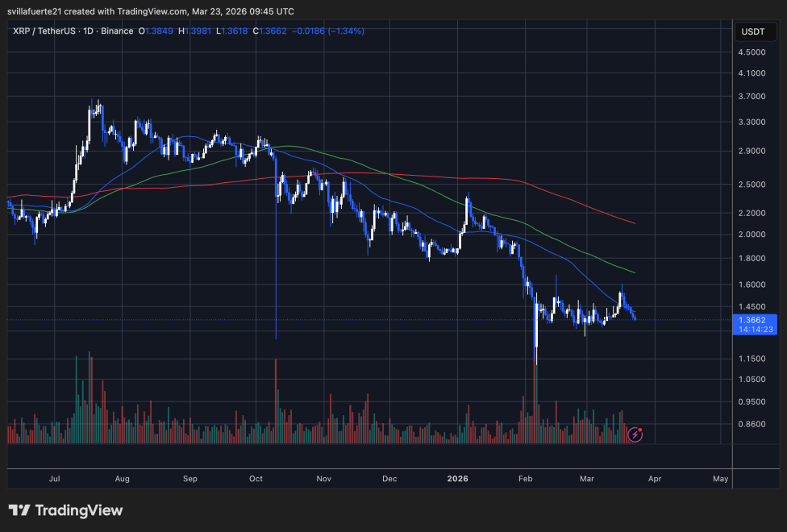
Task: Click the 1.4500 price scale label
Action: (x=752, y=306)
